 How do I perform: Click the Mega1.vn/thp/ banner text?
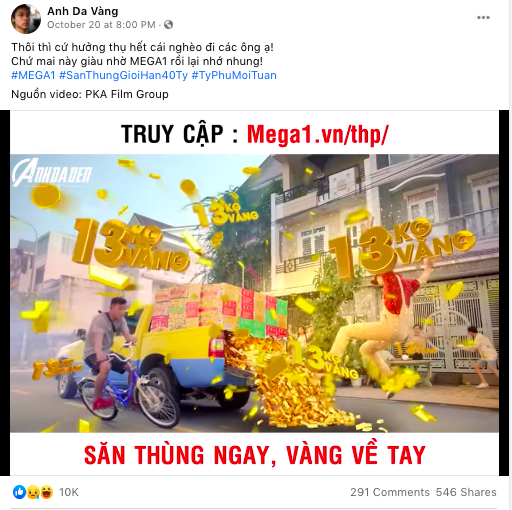click(318, 135)
